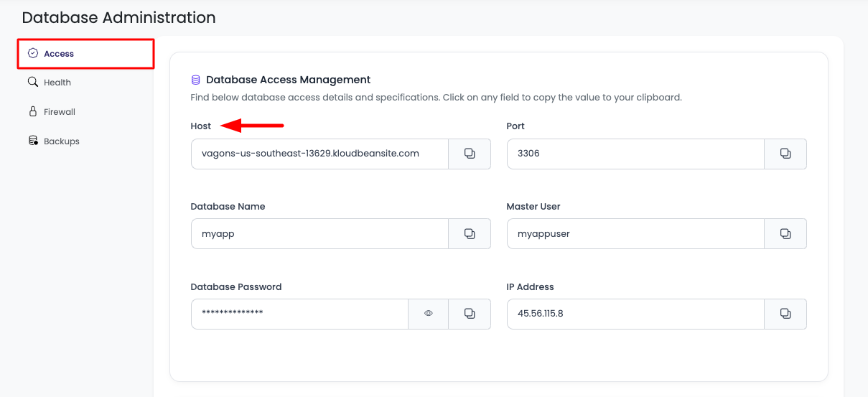The width and height of the screenshot is (868, 397).
Task: Click the Master User label
Action: coord(533,207)
